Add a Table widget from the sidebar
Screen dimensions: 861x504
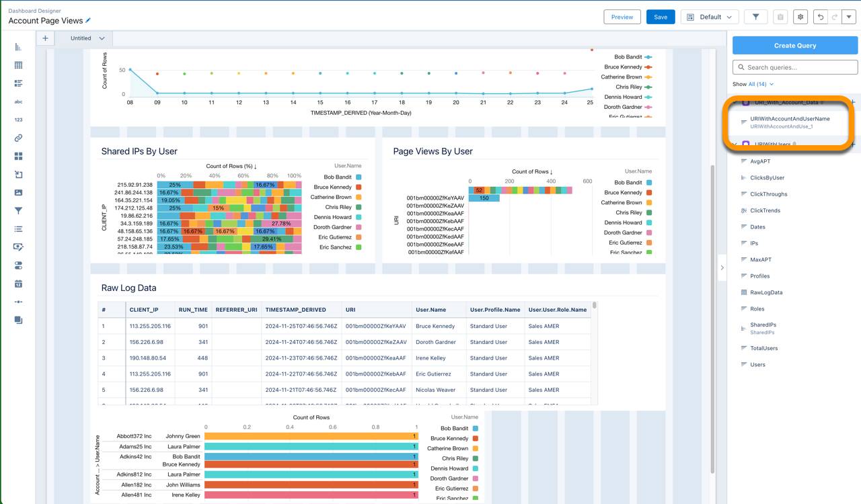click(18, 65)
